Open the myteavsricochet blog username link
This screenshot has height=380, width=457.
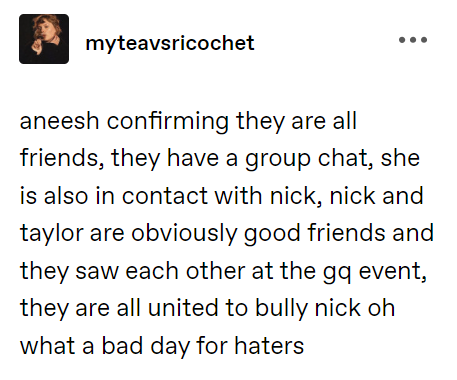[x=170, y=43]
